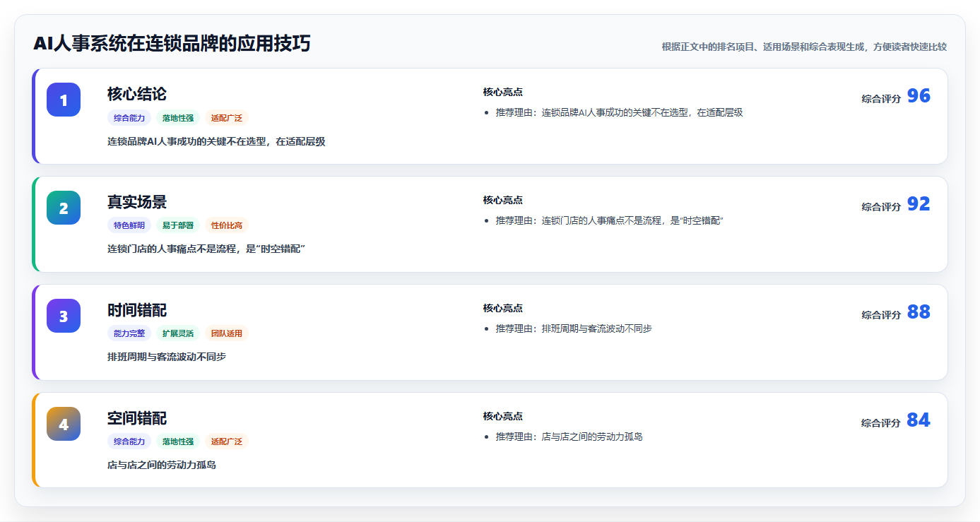This screenshot has width=980, height=522.
Task: Select the 核心结论 card title
Action: pos(137,94)
